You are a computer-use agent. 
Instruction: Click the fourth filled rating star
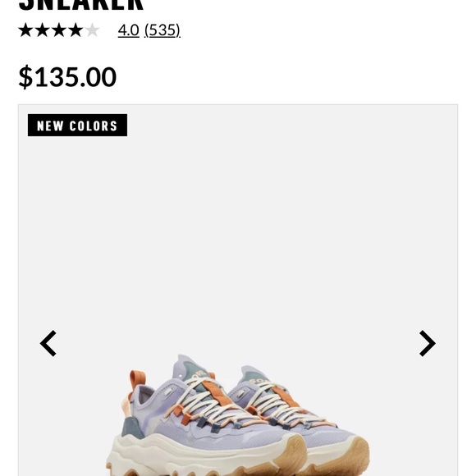point(76,30)
